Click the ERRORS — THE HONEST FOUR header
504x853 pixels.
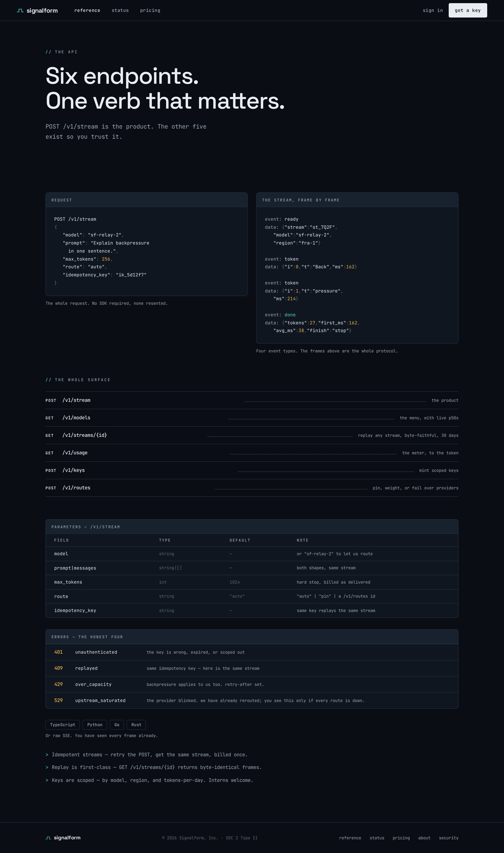point(252,637)
